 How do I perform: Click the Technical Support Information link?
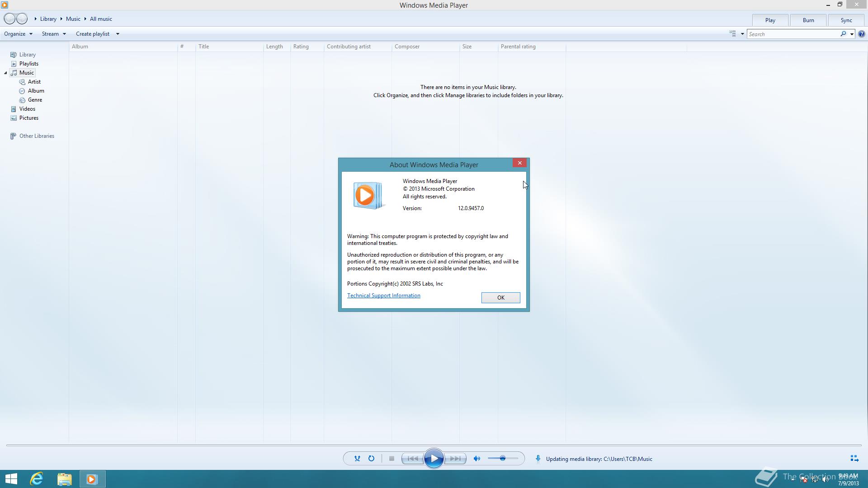pyautogui.click(x=383, y=296)
